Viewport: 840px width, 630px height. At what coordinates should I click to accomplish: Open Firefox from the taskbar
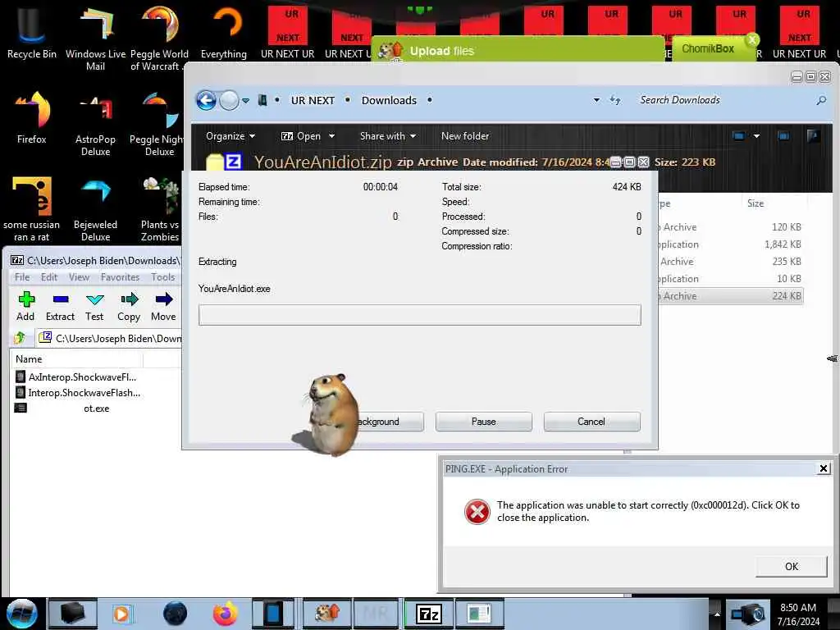tap(225, 614)
